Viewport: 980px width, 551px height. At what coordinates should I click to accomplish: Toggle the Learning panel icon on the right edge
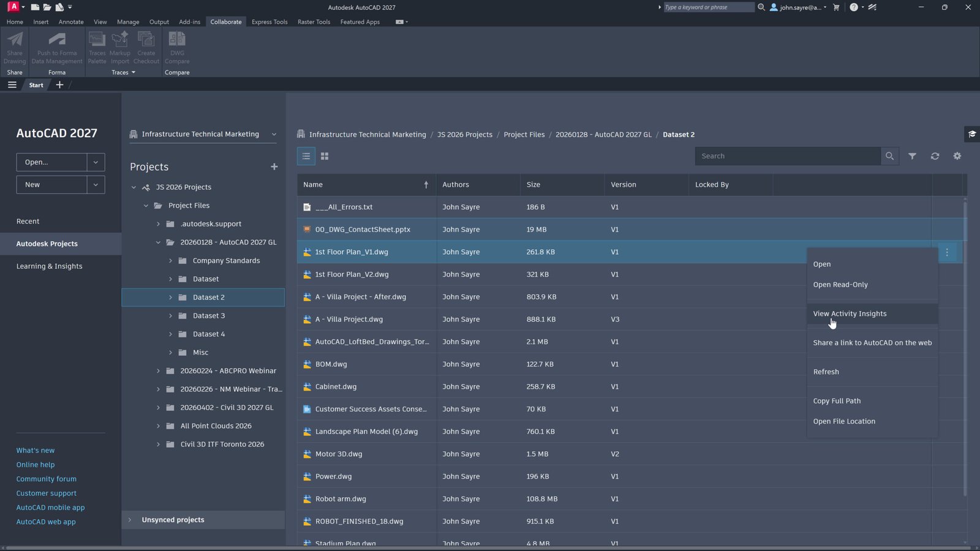pyautogui.click(x=971, y=134)
